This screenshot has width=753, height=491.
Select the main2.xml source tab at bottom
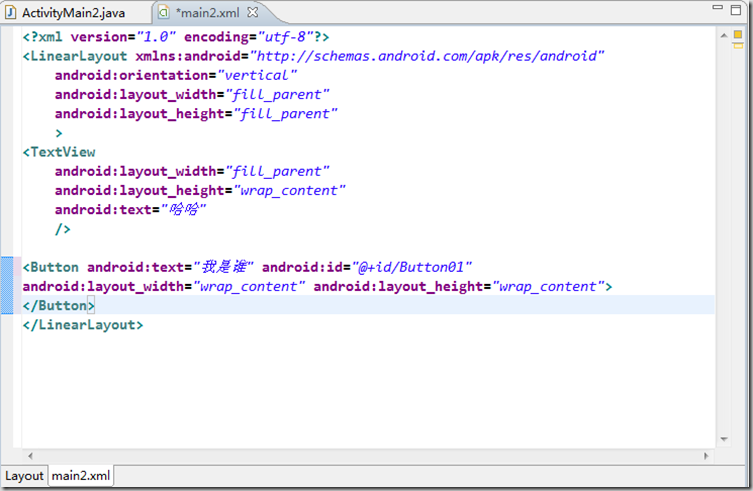point(80,476)
